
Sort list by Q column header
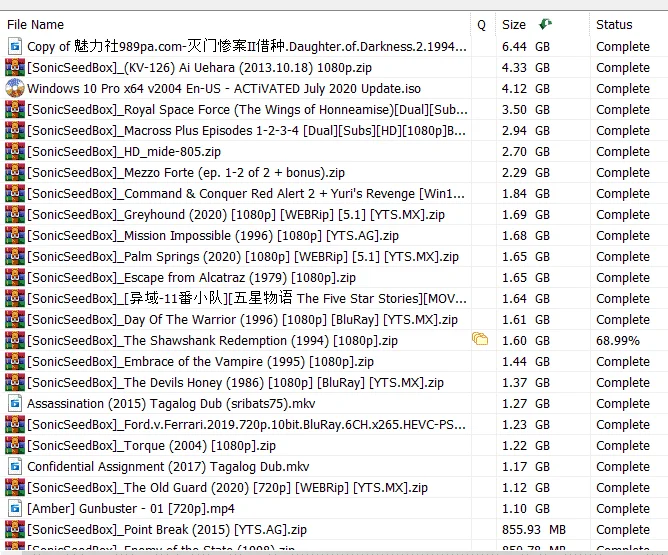(481, 25)
